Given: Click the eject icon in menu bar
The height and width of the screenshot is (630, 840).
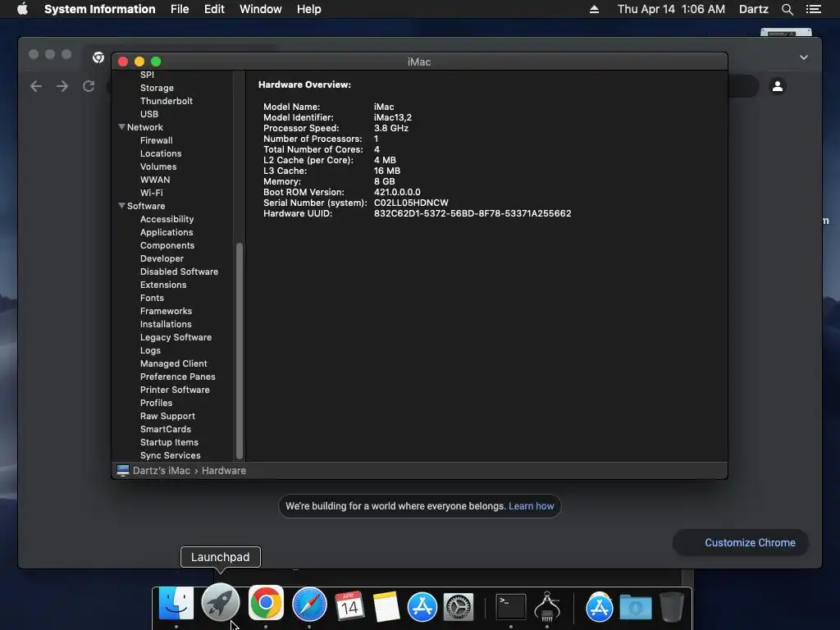Looking at the screenshot, I should 594,9.
